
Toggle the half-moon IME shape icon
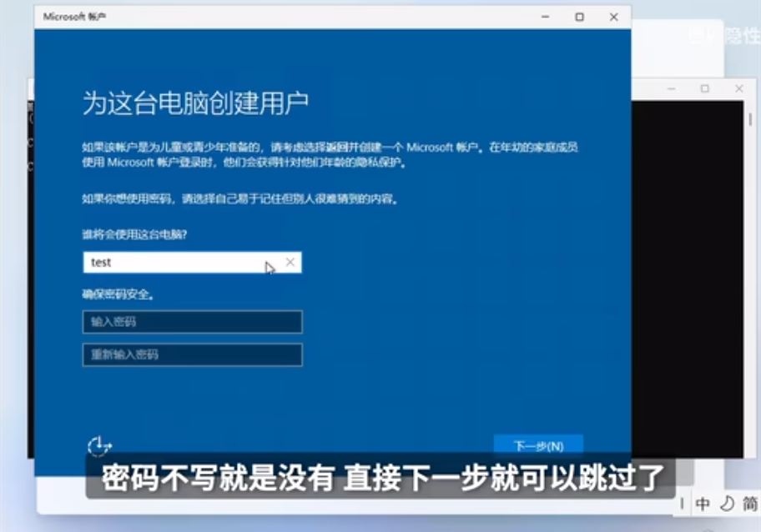[x=727, y=504]
